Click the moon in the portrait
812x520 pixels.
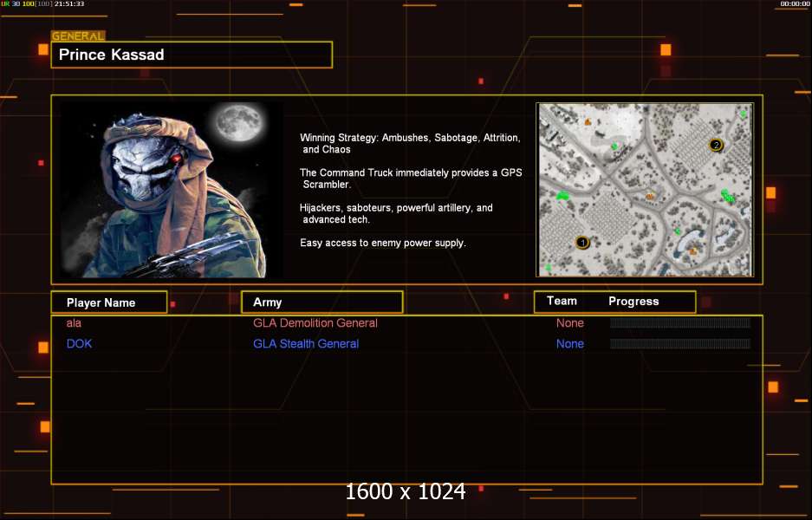239,124
